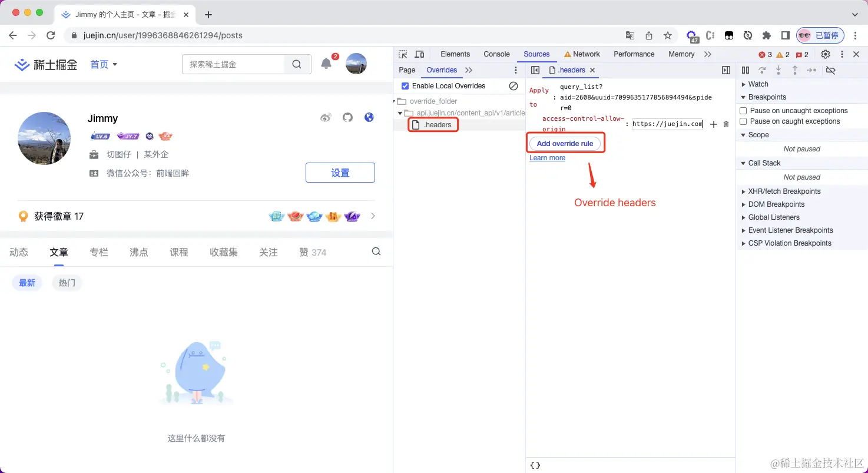Switch to the Page navigator tab
868x473 pixels.
pos(407,70)
